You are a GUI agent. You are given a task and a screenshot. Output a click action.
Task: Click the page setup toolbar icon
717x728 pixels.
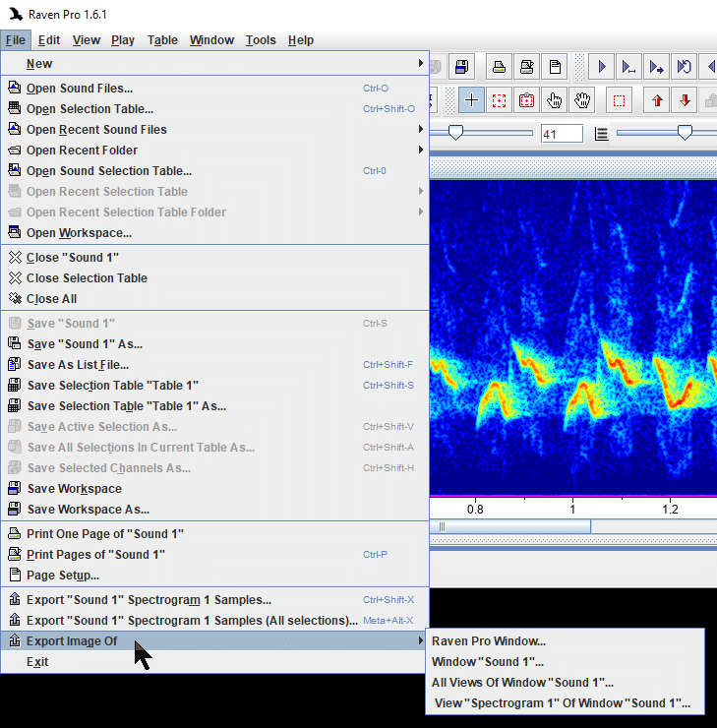click(x=555, y=67)
